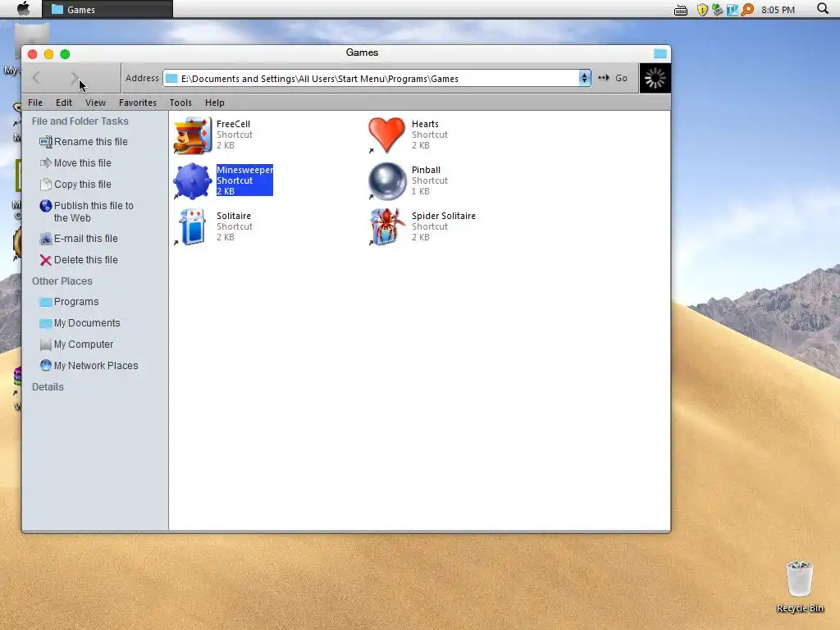
Task: Click the address path input field
Action: coord(378,79)
